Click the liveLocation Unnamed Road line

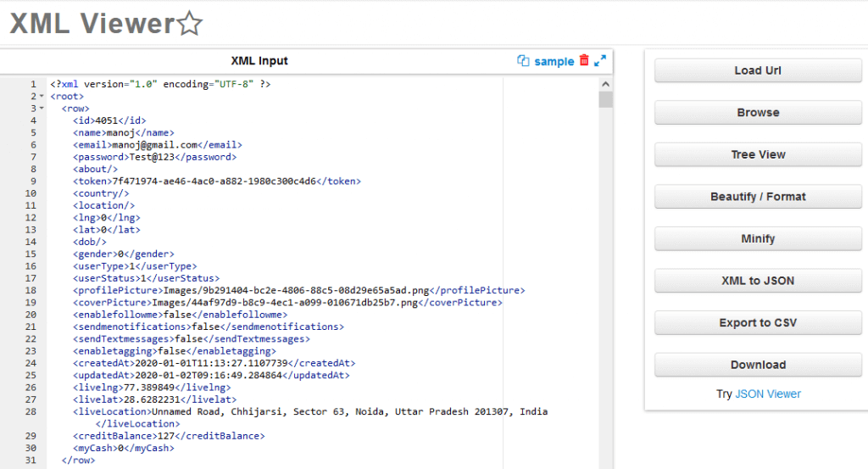coord(310,412)
